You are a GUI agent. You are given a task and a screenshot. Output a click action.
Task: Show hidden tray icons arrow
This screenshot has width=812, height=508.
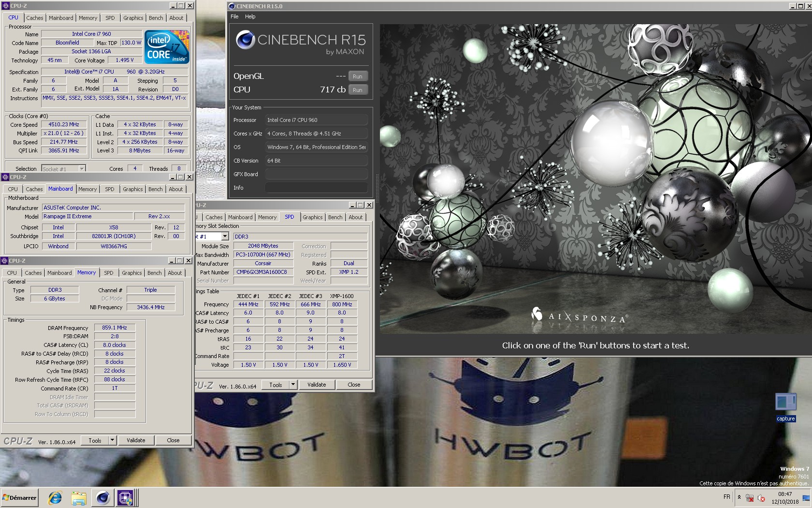739,497
